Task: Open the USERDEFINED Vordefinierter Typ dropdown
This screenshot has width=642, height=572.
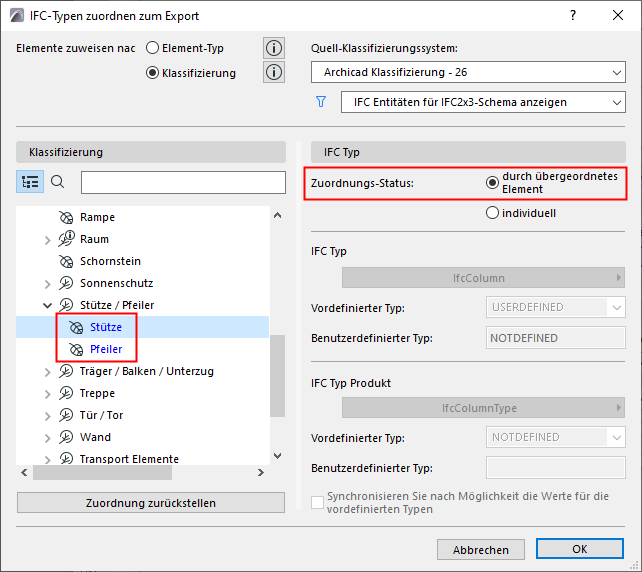Action: click(x=556, y=307)
